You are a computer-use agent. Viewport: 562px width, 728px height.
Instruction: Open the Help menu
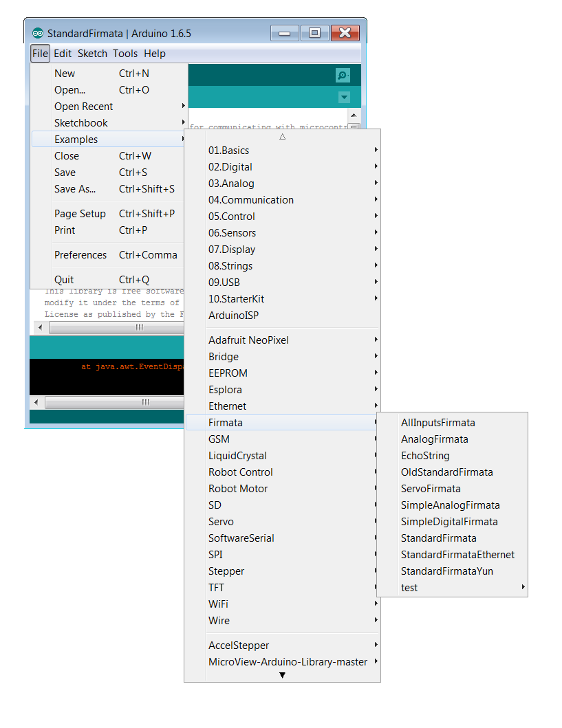(155, 53)
